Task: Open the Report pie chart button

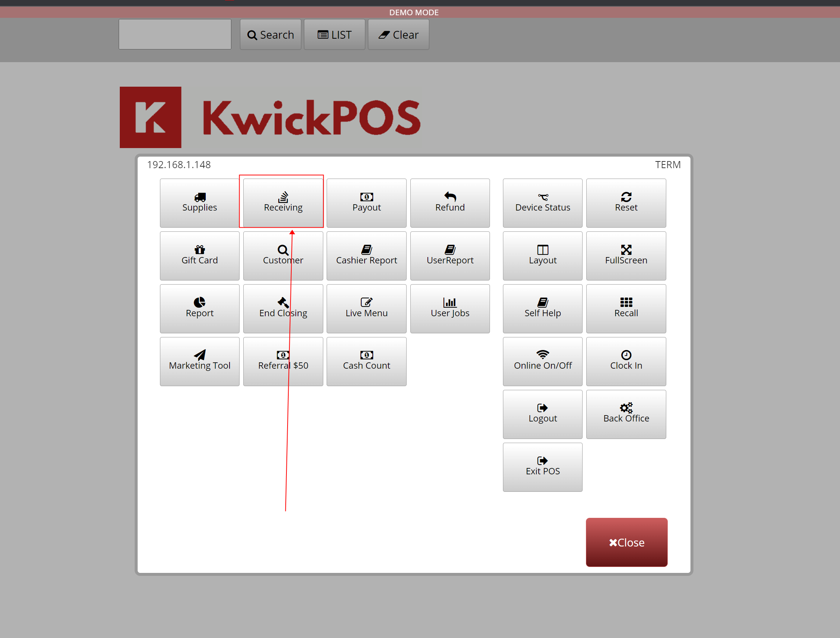Action: (200, 309)
